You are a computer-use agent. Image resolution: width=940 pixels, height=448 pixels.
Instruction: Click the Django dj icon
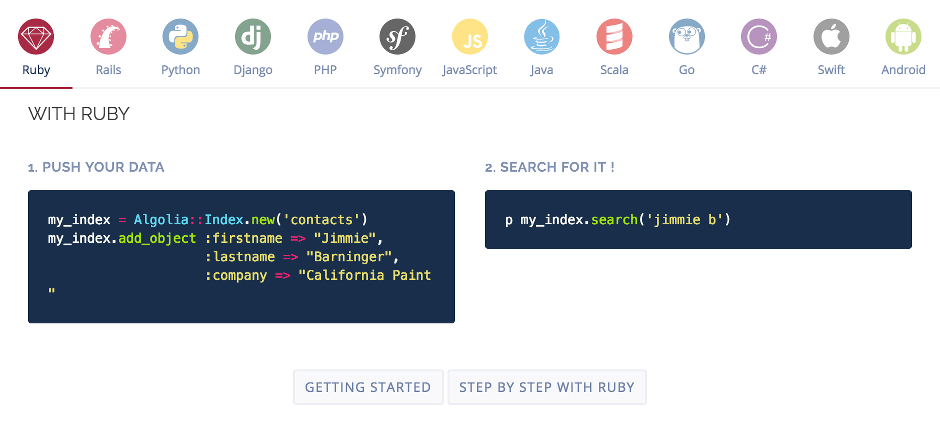click(253, 37)
